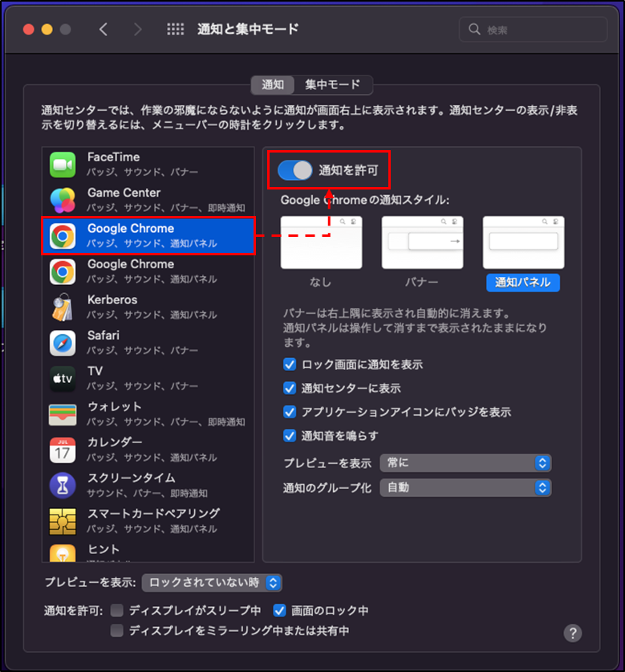Click the 通知パネル style label button
Screen dimensions: 625x672
click(523, 283)
